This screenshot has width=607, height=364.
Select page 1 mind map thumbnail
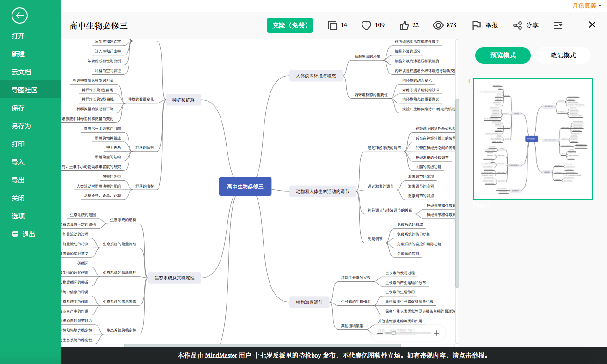tap(533, 139)
